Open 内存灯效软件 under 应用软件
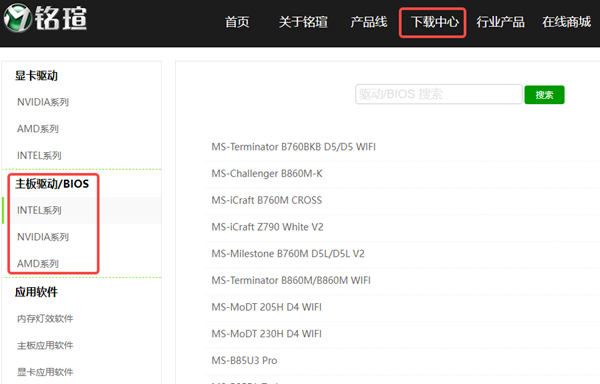 pyautogui.click(x=45, y=319)
